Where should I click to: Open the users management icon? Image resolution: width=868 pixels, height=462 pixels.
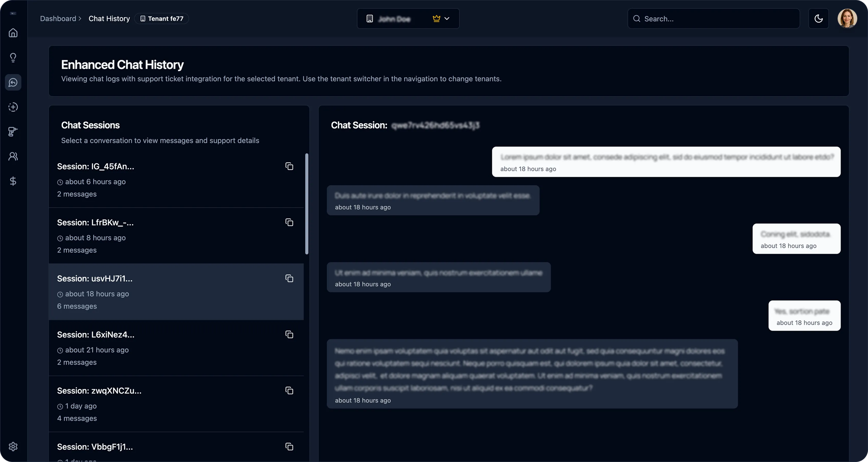pos(13,156)
